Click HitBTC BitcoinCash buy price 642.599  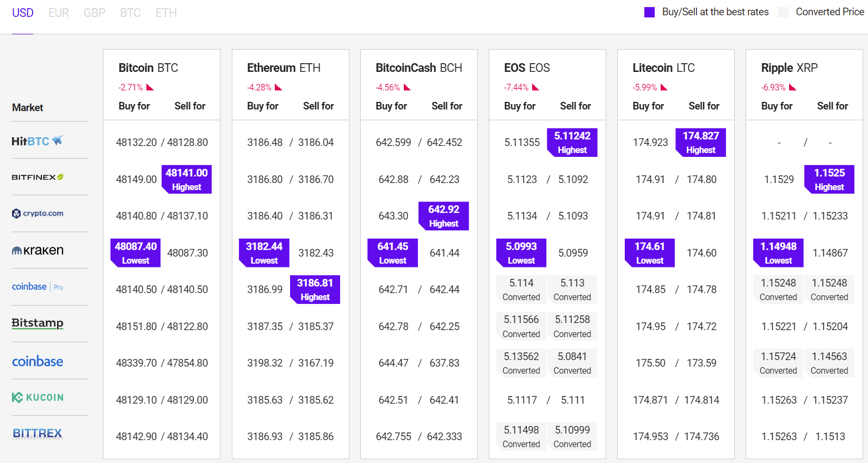tap(393, 142)
